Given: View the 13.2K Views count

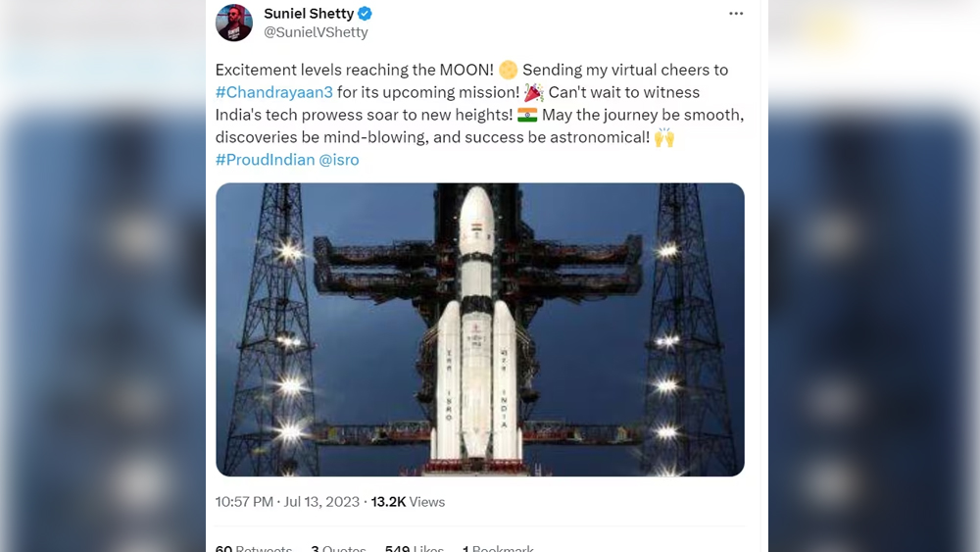Looking at the screenshot, I should (x=408, y=502).
